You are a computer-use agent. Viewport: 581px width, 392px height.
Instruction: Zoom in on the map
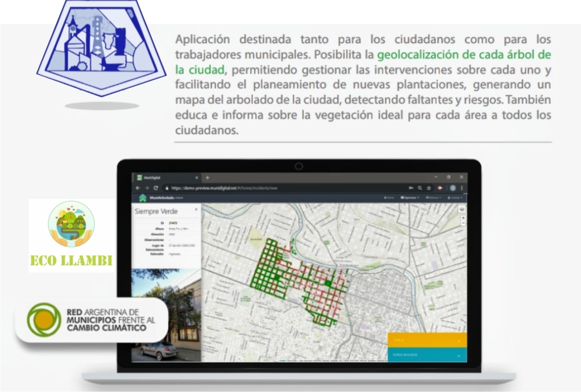[463, 218]
